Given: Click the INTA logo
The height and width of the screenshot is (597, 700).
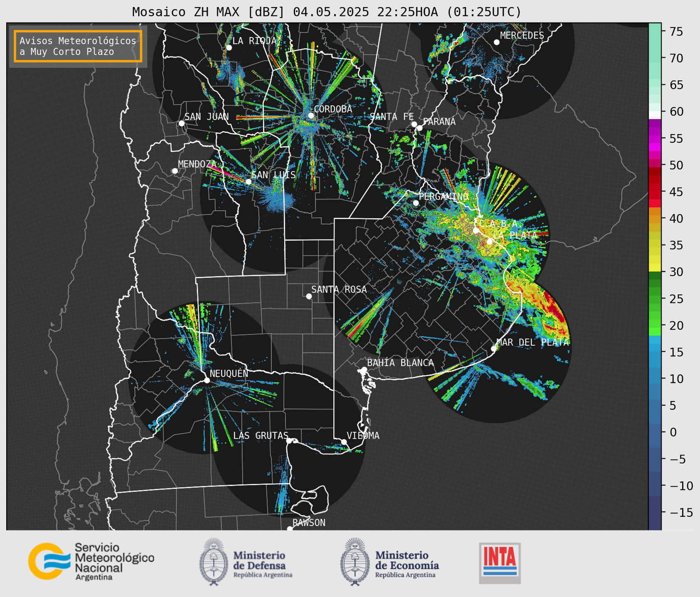Looking at the screenshot, I should click(x=500, y=563).
